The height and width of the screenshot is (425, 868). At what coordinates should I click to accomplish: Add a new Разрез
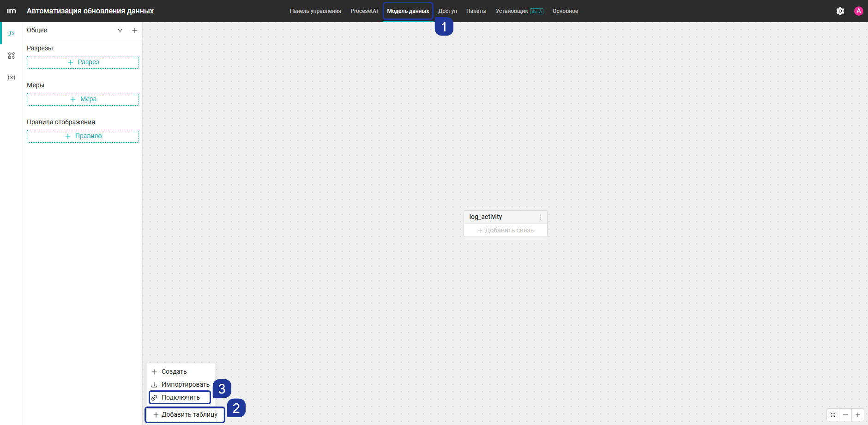83,62
